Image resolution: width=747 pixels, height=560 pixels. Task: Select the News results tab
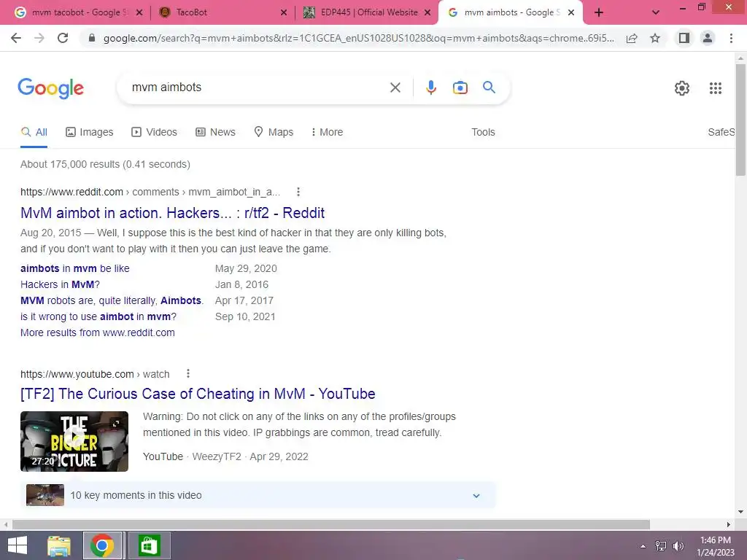click(x=215, y=132)
